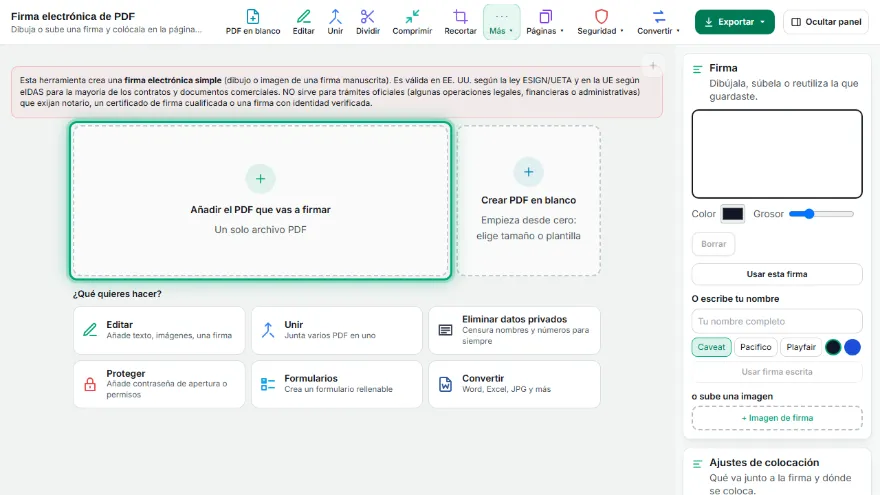The width and height of the screenshot is (880, 495).
Task: Open the Eliminar datos privados card
Action: 515,330
